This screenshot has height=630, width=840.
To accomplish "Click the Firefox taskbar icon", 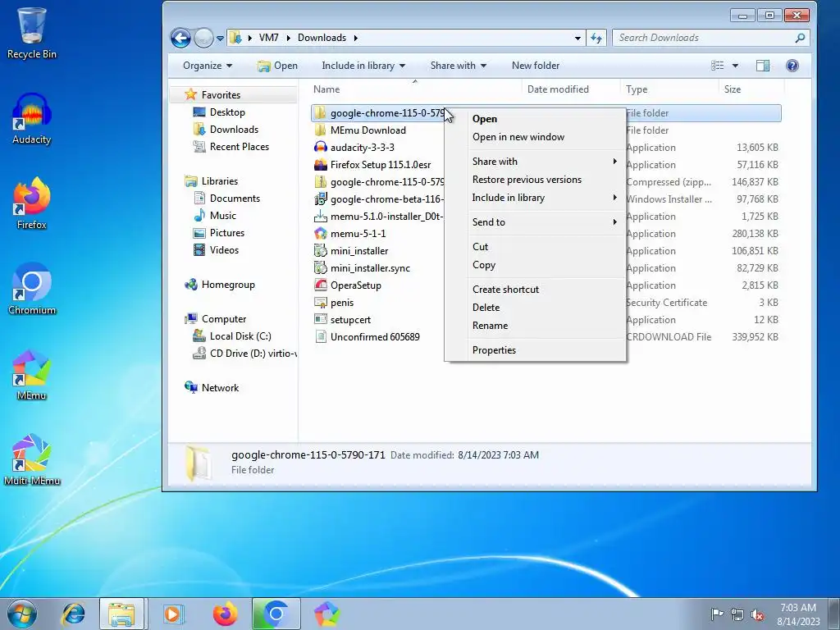I will tap(225, 614).
